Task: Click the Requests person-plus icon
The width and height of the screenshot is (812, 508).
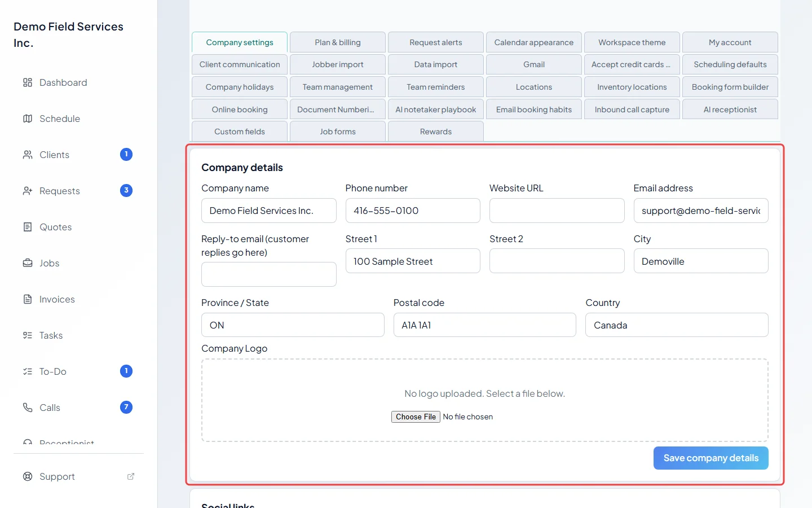Action: [28, 191]
